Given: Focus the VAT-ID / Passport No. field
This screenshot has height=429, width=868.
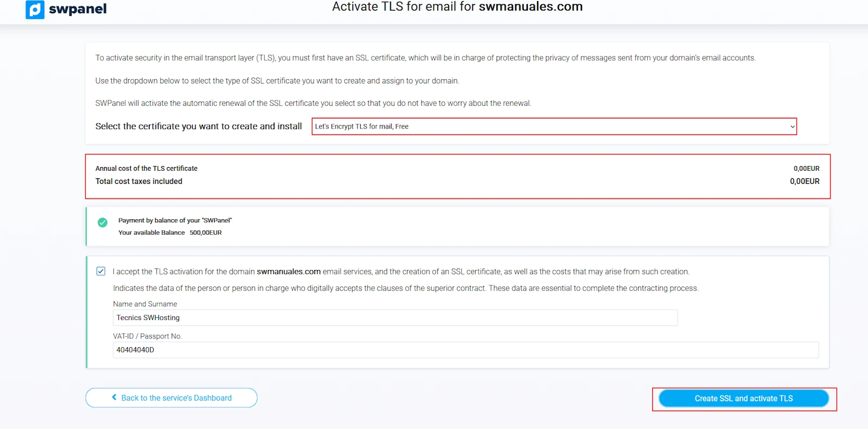Looking at the screenshot, I should [466, 350].
